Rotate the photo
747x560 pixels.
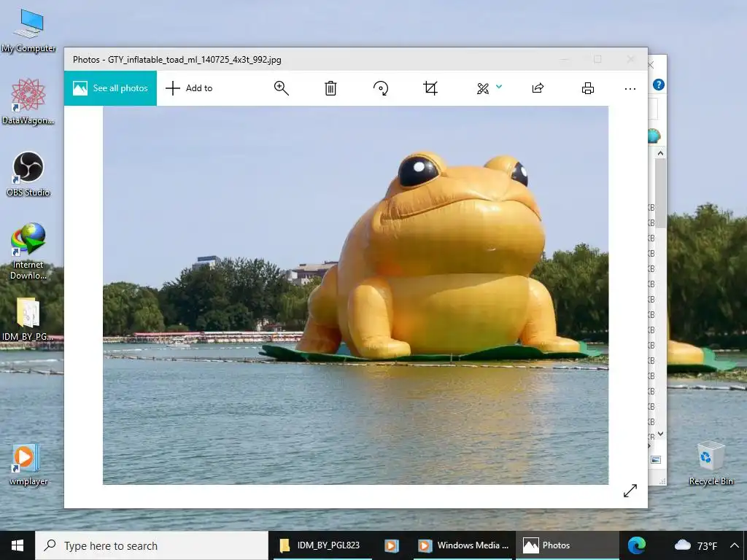click(381, 88)
